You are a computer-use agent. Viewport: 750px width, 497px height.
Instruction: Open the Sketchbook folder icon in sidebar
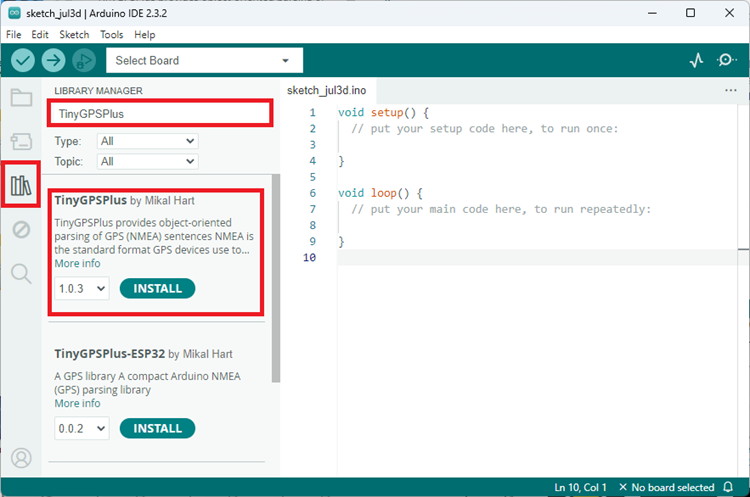(21, 98)
